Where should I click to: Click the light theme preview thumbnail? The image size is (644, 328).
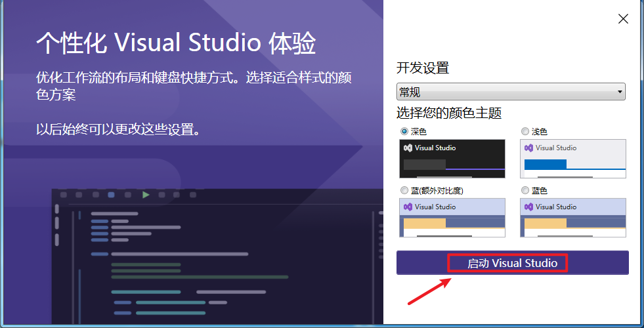pyautogui.click(x=573, y=159)
